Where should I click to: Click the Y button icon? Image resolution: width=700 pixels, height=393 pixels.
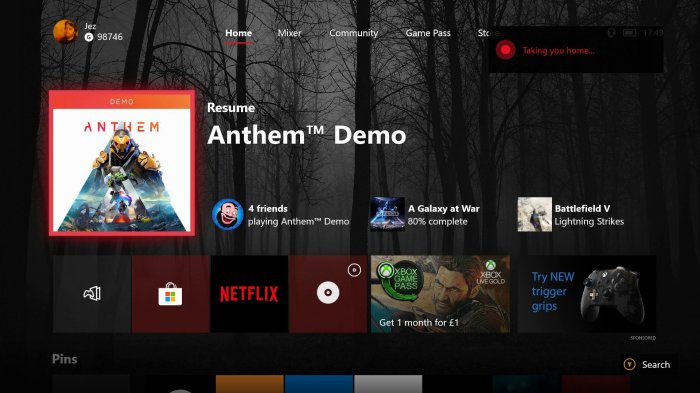(629, 364)
